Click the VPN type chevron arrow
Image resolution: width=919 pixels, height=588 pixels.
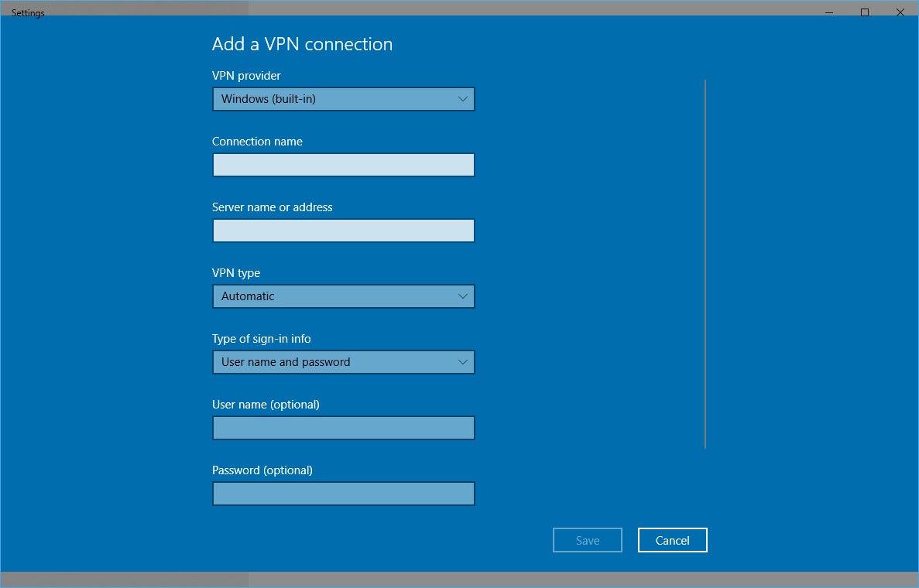tap(462, 296)
